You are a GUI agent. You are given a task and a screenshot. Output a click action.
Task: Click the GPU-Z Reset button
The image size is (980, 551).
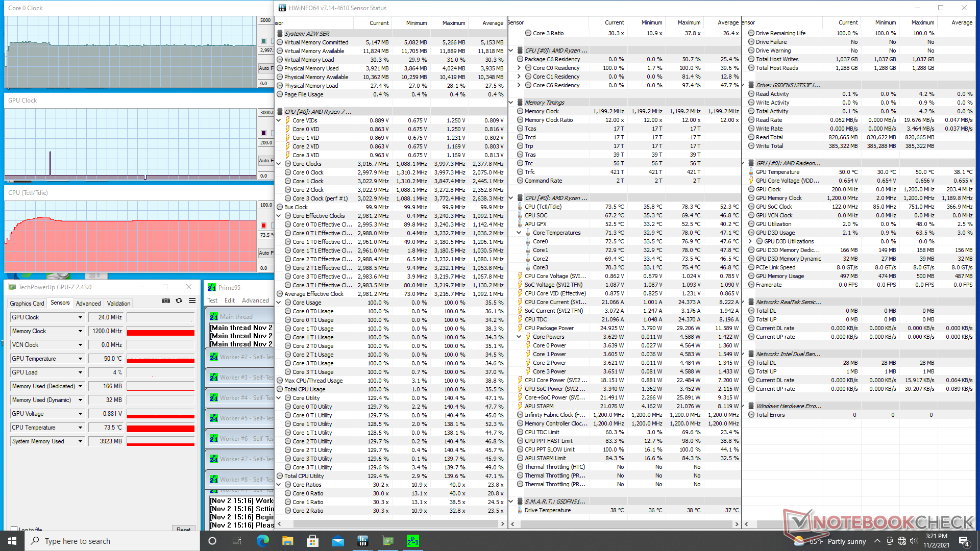pyautogui.click(x=184, y=529)
